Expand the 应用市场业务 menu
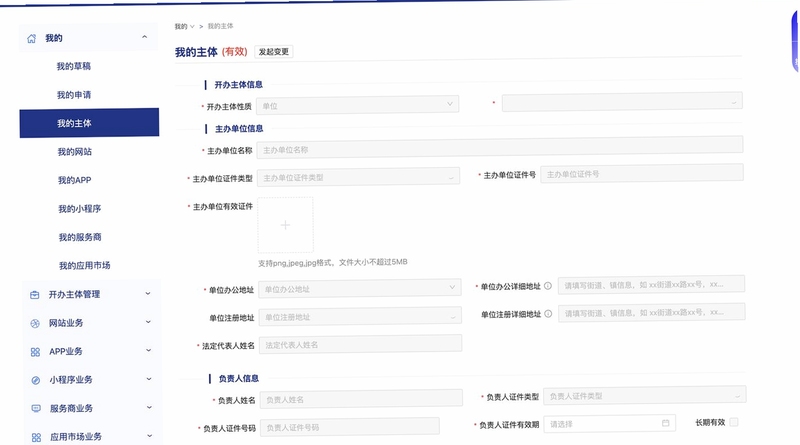 point(149,436)
